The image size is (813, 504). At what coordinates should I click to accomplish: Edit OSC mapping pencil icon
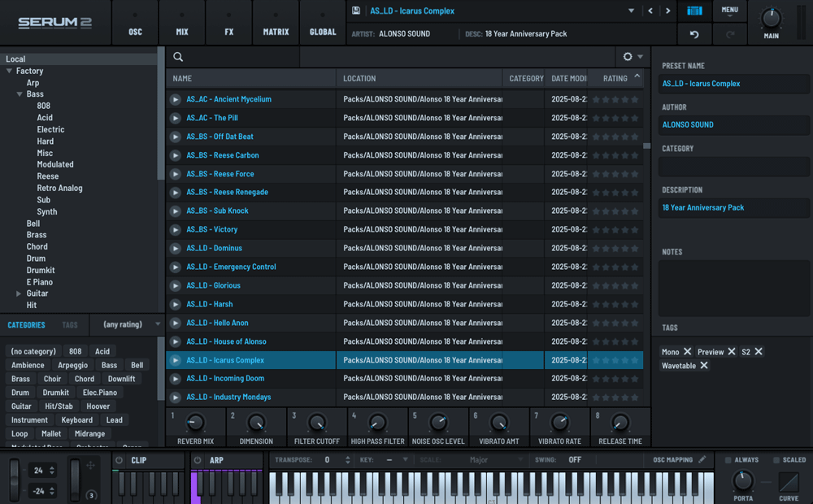(702, 459)
